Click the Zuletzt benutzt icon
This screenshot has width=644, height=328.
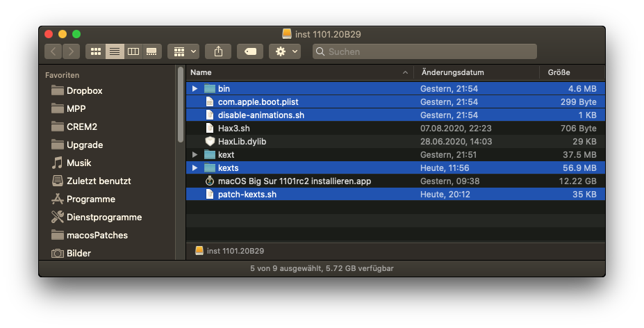point(58,181)
